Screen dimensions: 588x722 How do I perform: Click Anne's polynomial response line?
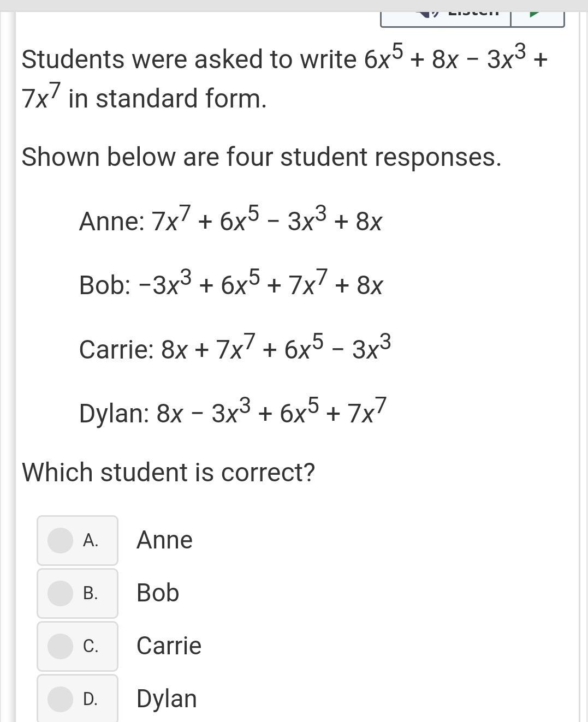pyautogui.click(x=230, y=220)
